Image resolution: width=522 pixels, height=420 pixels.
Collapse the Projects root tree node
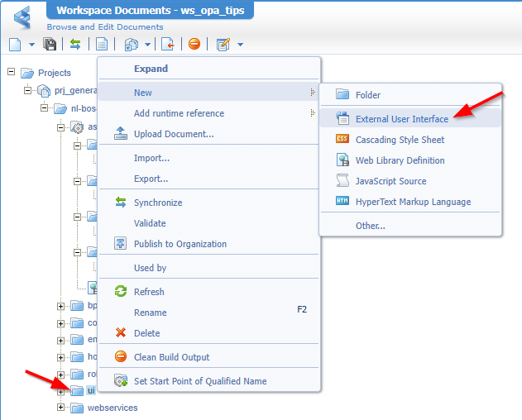pyautogui.click(x=12, y=73)
